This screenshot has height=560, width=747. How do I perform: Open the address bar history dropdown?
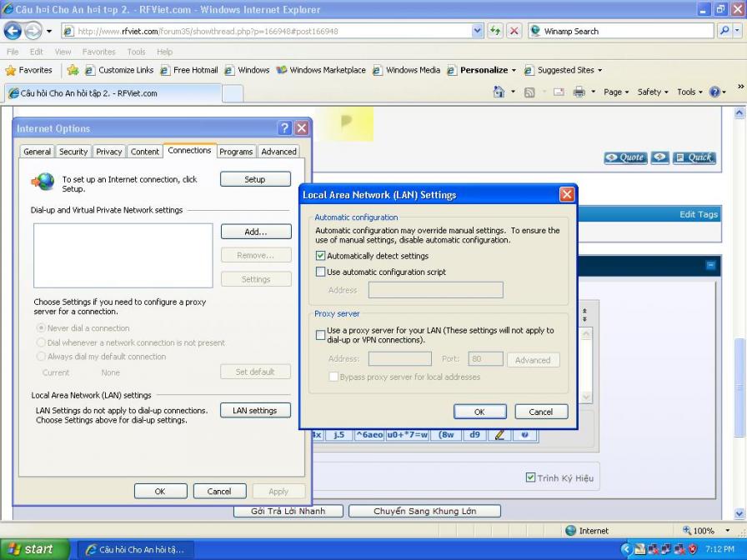tap(478, 31)
